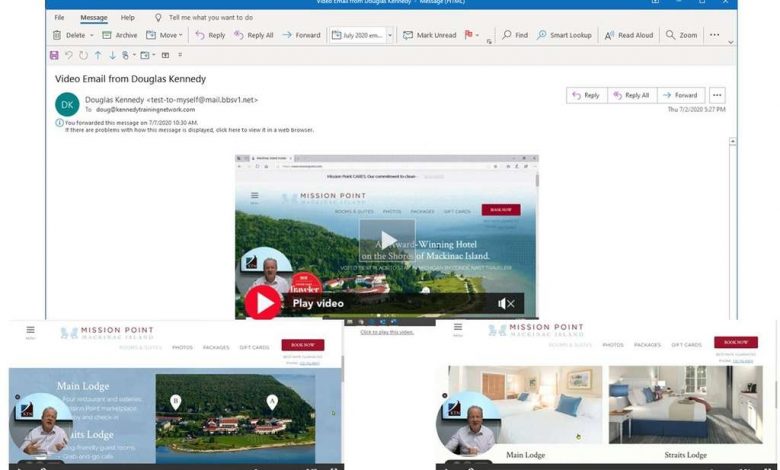This screenshot has height=470, width=780.
Task: Click Reply All in the ribbon
Action: 254,35
